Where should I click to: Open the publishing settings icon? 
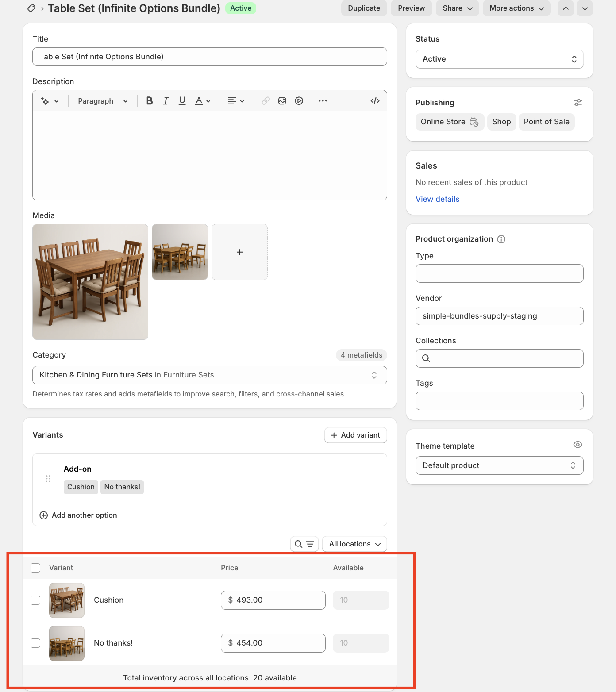pos(578,103)
